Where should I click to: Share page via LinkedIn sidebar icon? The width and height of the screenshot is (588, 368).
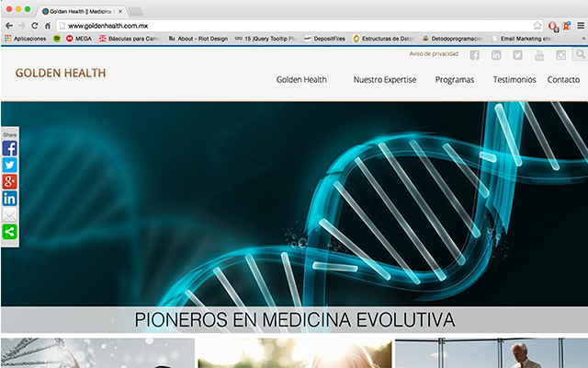[10, 199]
